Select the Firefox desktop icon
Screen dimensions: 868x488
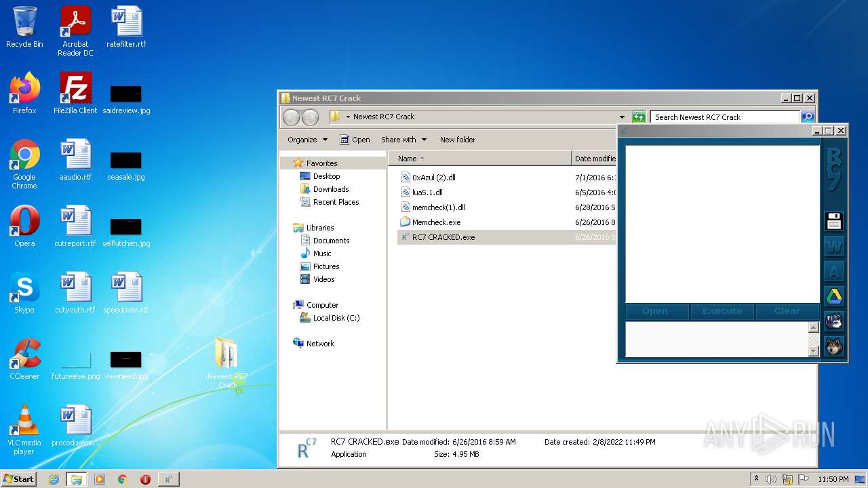(x=24, y=94)
